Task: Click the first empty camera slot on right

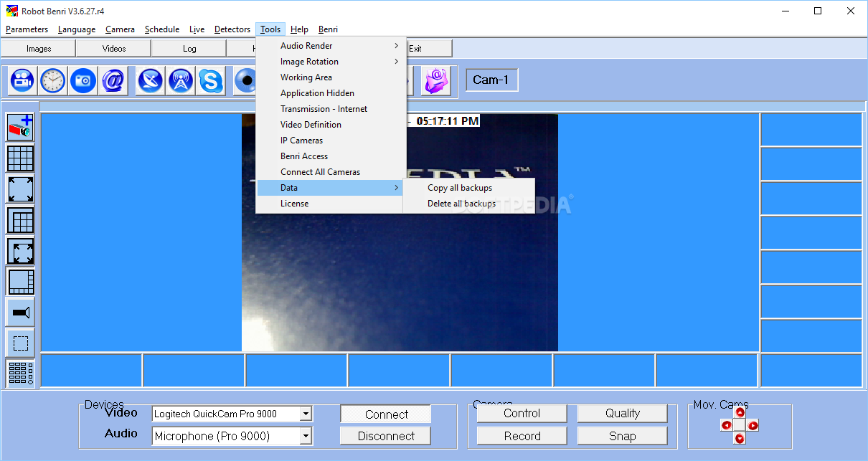Action: (811, 129)
